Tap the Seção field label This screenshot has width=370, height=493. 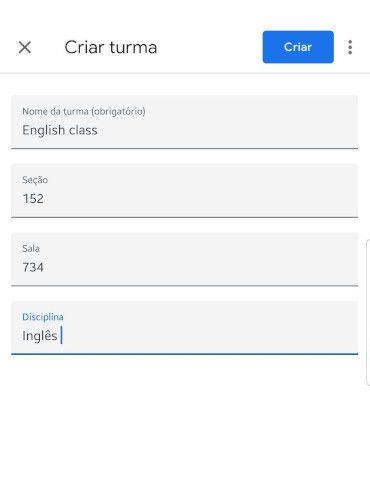coord(35,180)
